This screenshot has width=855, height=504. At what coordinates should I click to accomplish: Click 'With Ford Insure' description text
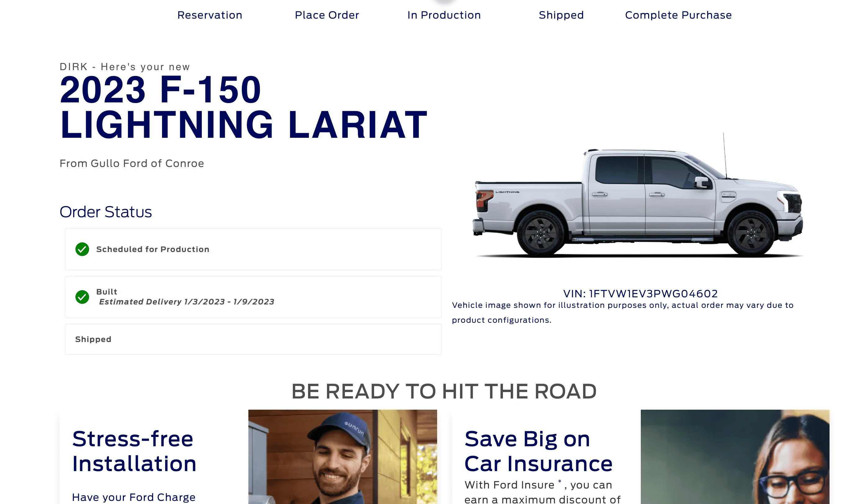[542, 492]
